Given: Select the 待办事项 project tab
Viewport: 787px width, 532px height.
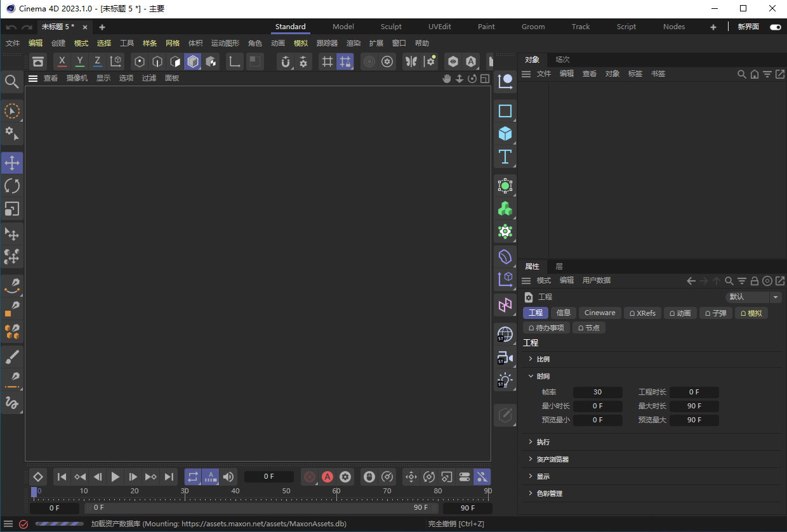Looking at the screenshot, I should pyautogui.click(x=546, y=328).
